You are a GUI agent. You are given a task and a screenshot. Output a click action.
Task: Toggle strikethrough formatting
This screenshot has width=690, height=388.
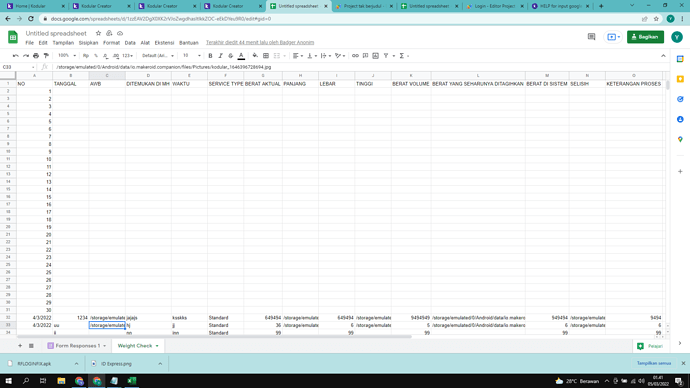click(x=231, y=56)
